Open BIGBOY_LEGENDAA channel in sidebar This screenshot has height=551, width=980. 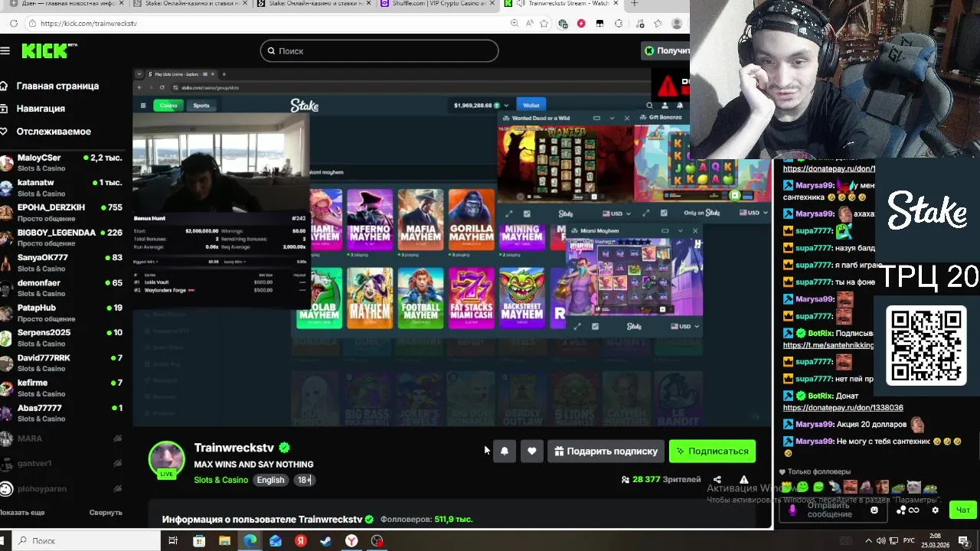(x=61, y=238)
